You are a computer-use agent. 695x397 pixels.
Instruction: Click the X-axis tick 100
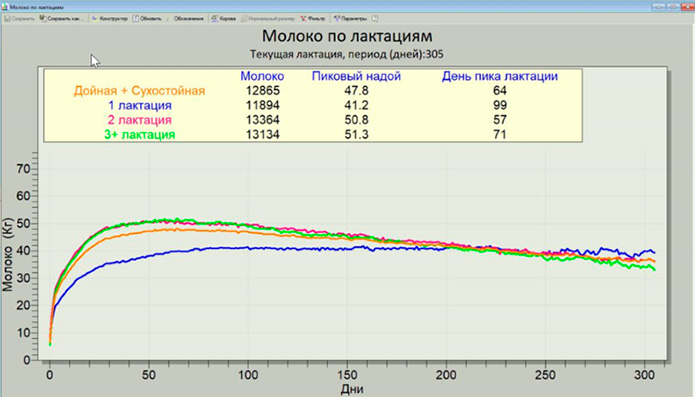tap(248, 375)
